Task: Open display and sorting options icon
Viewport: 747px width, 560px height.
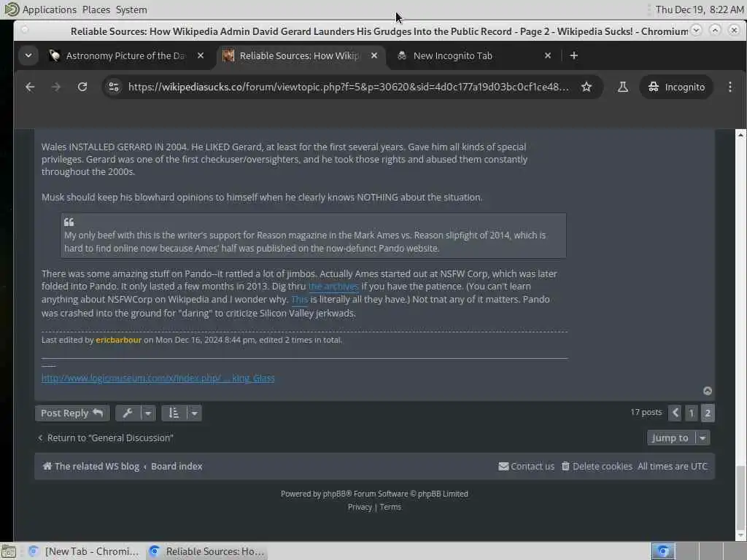Action: coord(174,413)
